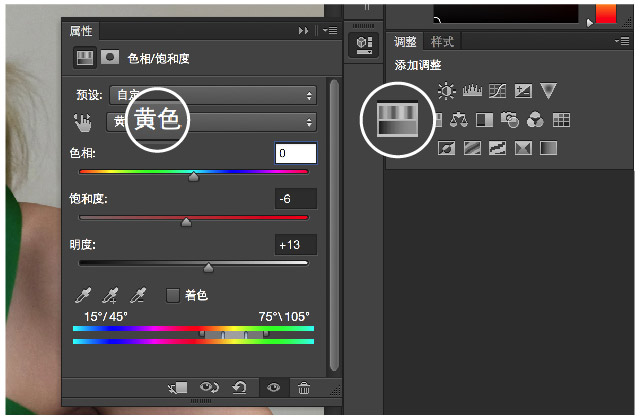Viewport: 640px width, 418px height.
Task: Add an Exposure adjustment
Action: coord(523,91)
